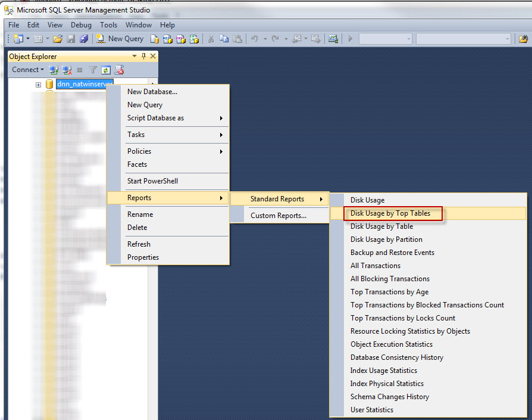Open the Connect dropdown in Object Explorer

[x=27, y=70]
